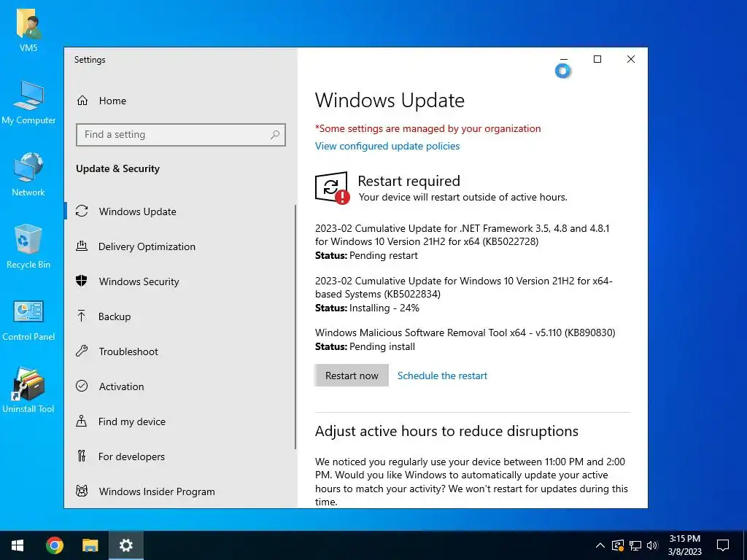747x560 pixels.
Task: Click the Troubleshoot wrench icon
Action: pyautogui.click(x=82, y=351)
